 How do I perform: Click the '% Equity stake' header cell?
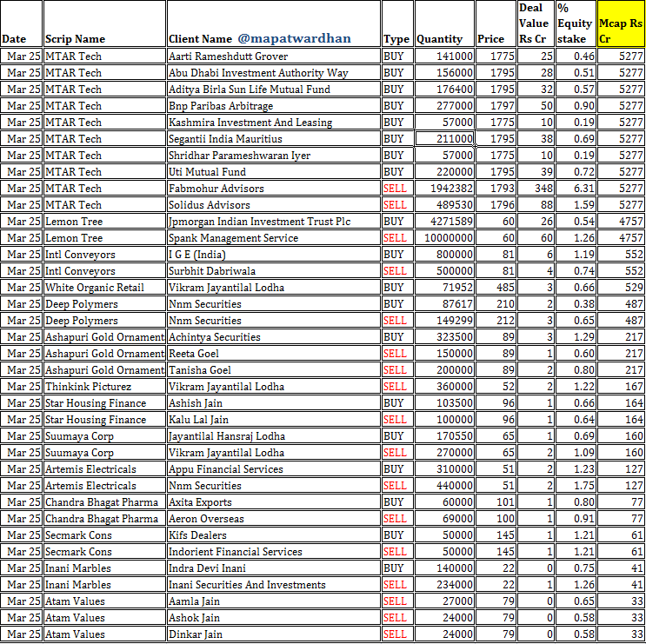(576, 23)
